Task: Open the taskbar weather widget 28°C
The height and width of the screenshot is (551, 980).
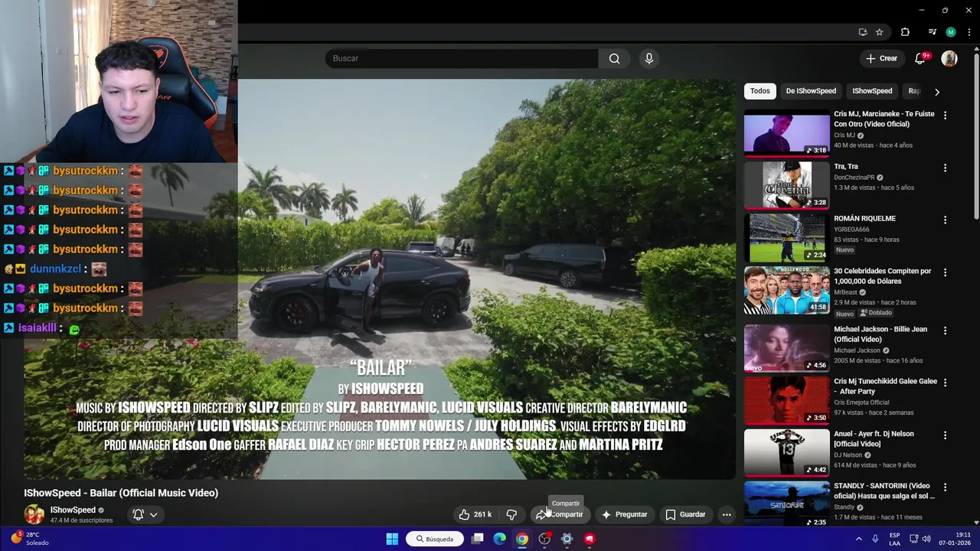Action: tap(31, 539)
